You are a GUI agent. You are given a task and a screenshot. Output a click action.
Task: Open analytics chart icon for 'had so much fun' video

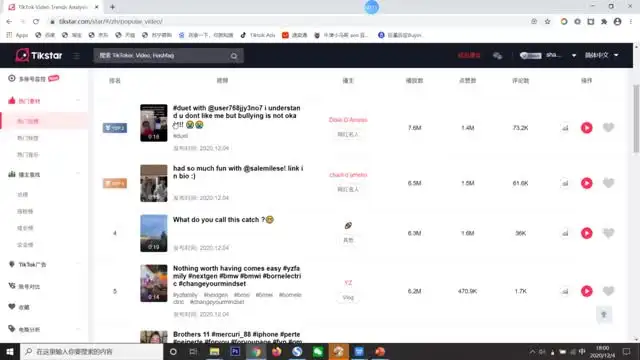tap(565, 184)
